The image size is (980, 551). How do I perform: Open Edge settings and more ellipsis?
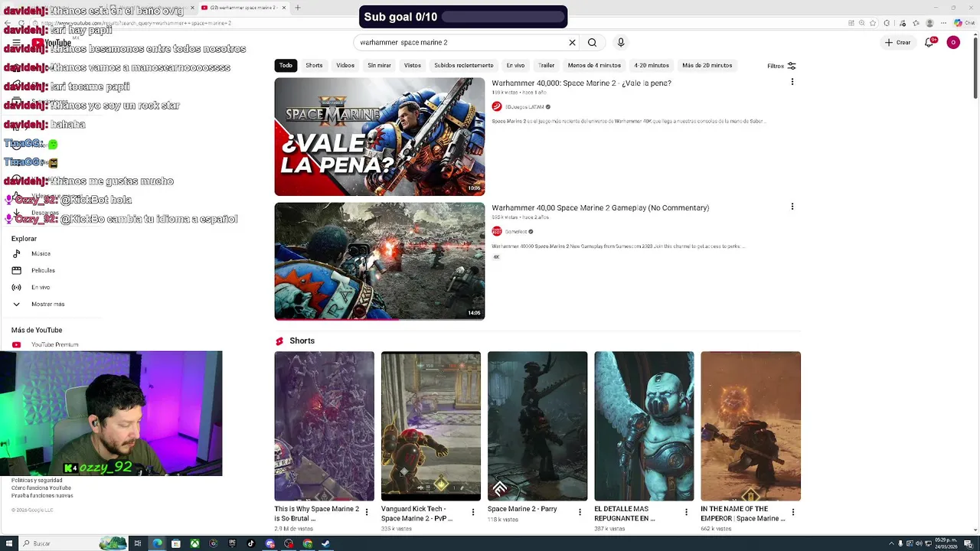[943, 23]
